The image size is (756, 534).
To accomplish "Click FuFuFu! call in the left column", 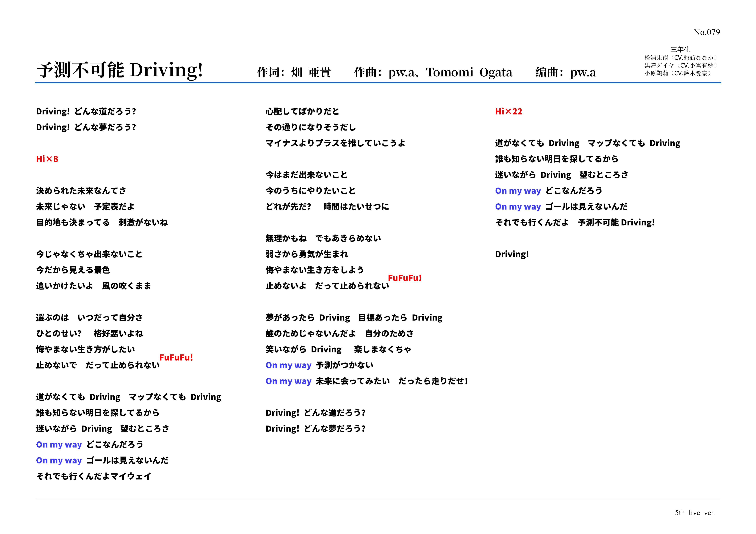I will 176,357.
